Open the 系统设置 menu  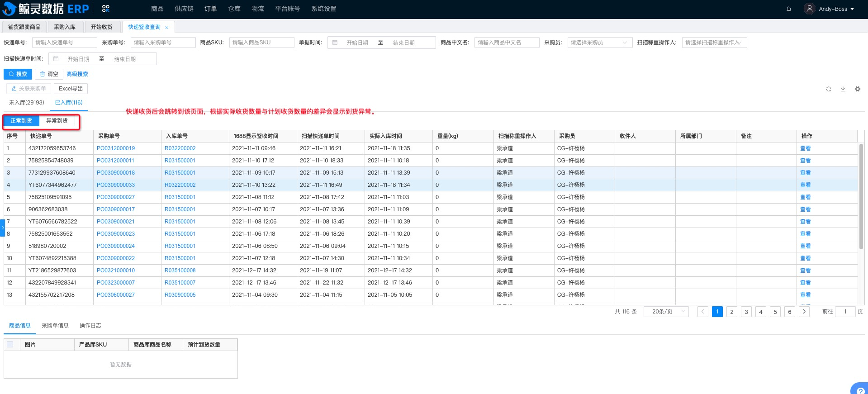[x=324, y=9]
